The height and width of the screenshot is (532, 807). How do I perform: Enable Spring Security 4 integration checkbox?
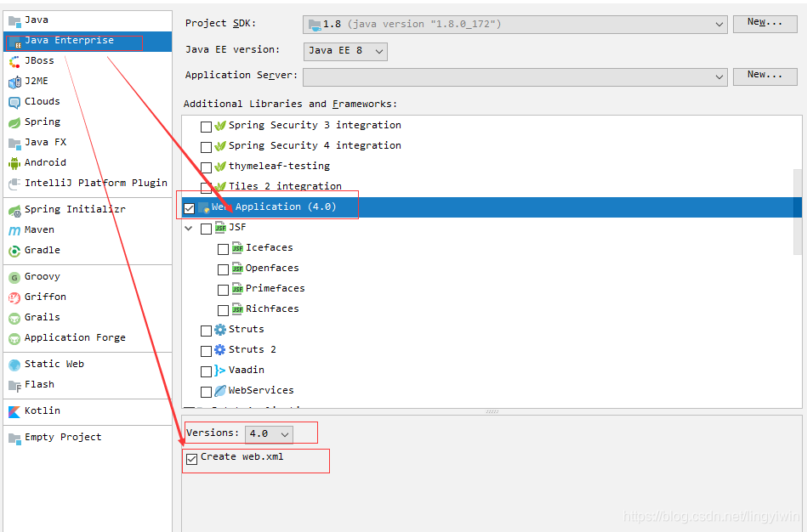[x=206, y=147]
